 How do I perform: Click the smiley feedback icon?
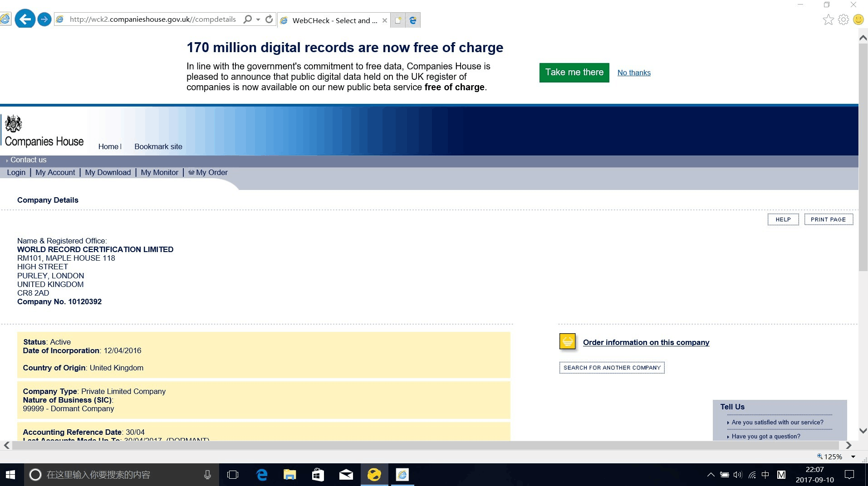(x=858, y=20)
